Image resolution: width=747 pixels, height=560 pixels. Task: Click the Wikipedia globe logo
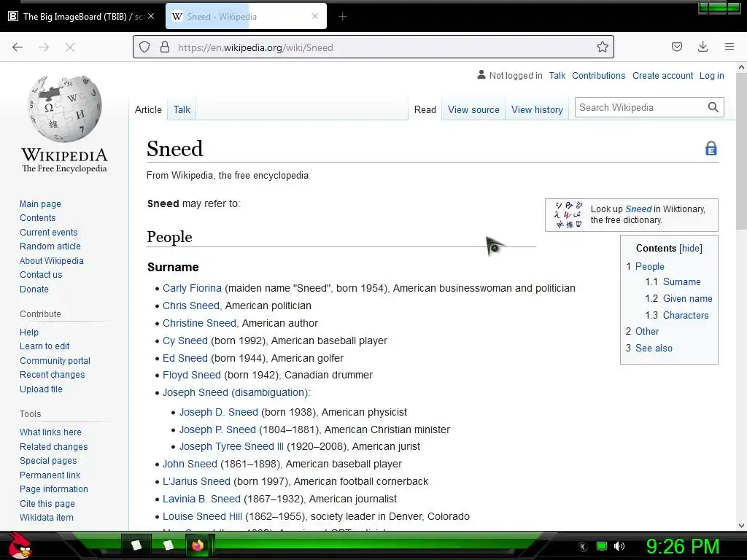click(x=64, y=109)
